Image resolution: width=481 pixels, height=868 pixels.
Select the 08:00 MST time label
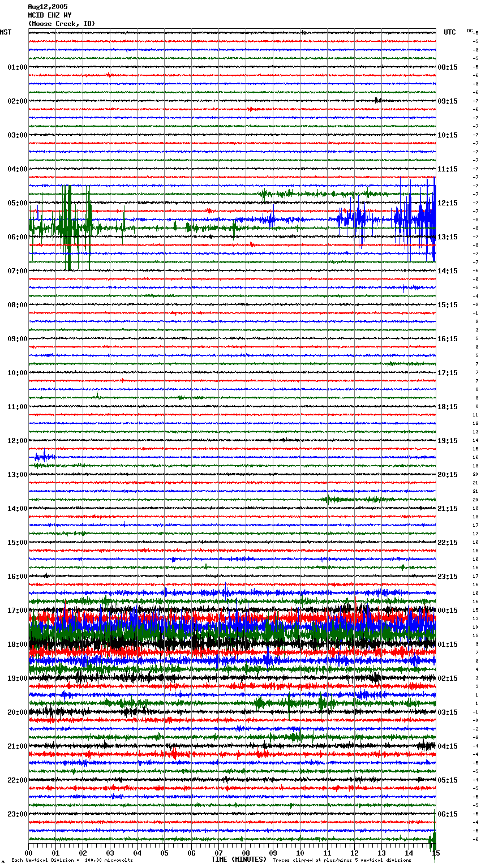pos(18,305)
